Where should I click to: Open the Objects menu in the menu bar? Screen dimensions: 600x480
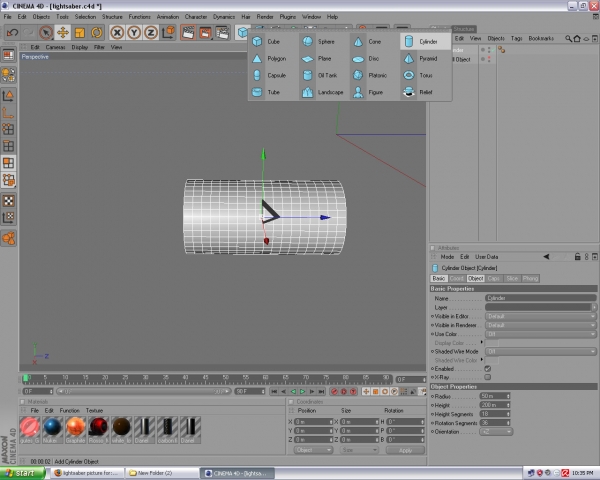click(41, 17)
